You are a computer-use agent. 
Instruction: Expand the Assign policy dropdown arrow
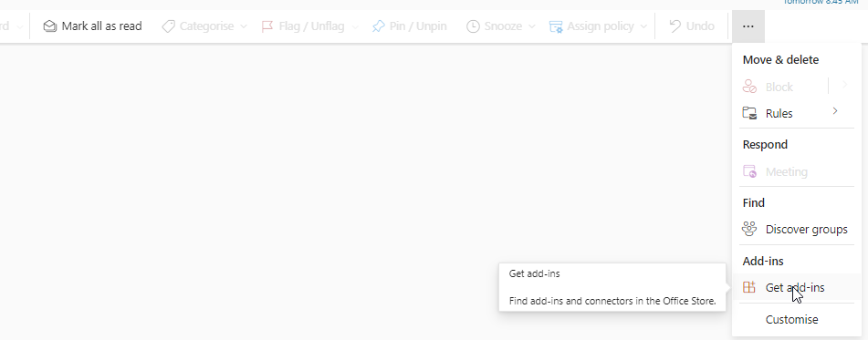[643, 26]
